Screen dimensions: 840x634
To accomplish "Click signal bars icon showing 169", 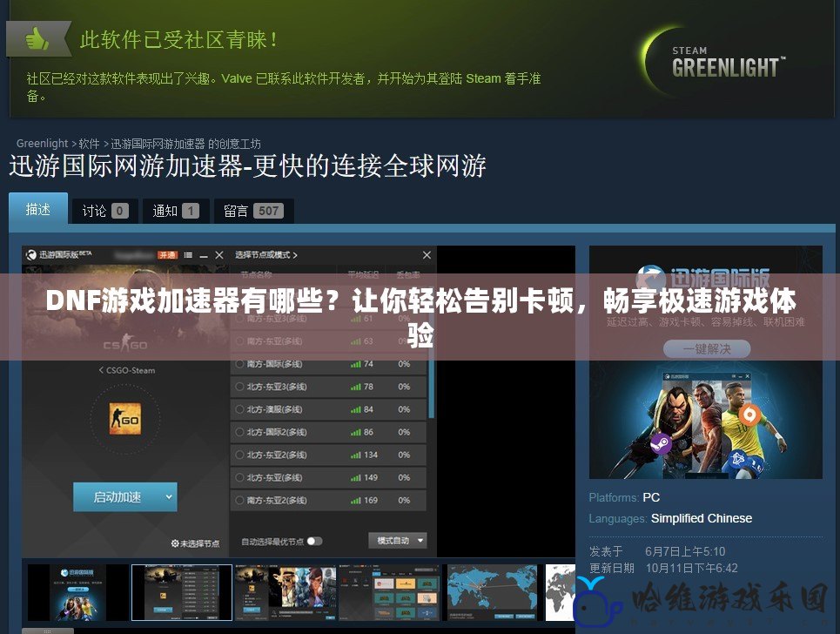I will pyautogui.click(x=356, y=501).
